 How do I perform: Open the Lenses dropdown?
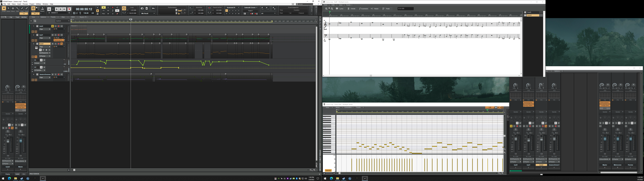(305, 4)
